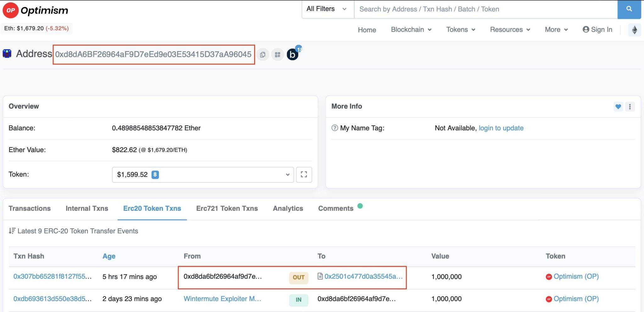Open the Token $1,599.52 holdings dropdown
Viewport: 644px width, 312px height.
tap(203, 175)
